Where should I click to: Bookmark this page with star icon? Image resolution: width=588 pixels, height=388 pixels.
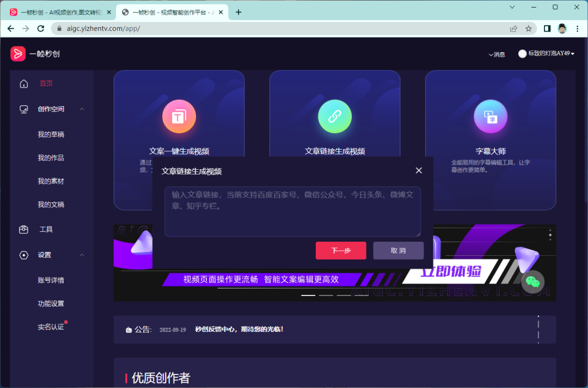click(528, 28)
